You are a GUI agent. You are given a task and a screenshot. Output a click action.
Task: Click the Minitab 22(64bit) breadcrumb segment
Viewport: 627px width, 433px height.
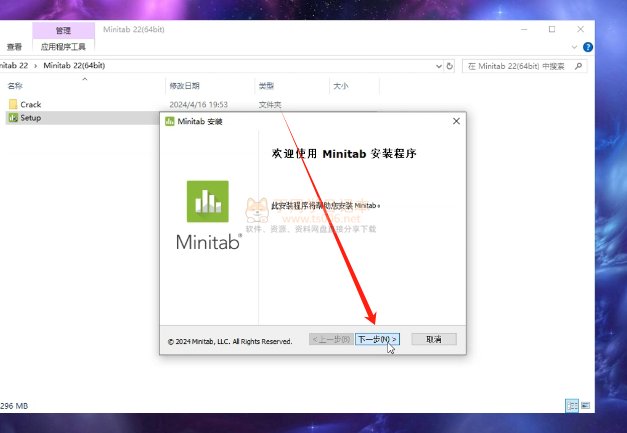coord(74,66)
